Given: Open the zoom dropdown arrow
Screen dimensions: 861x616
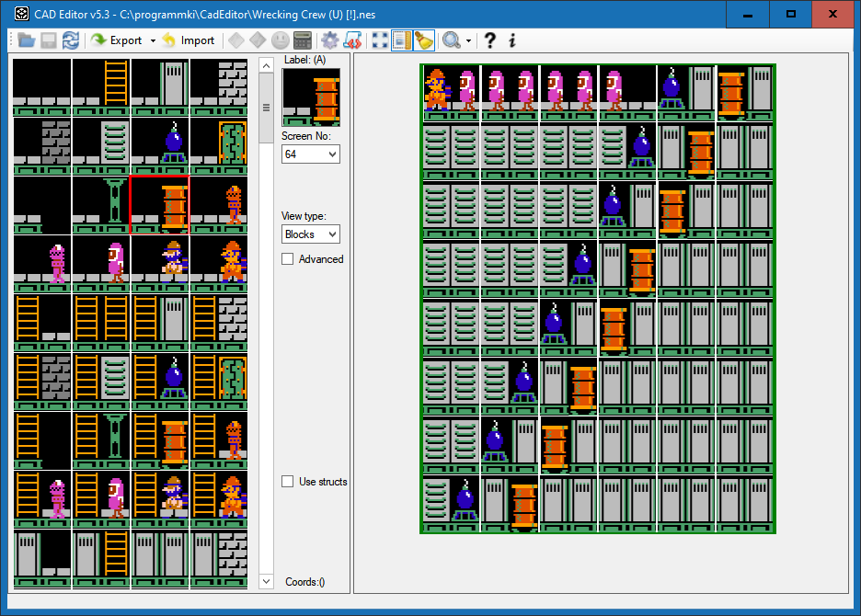Looking at the screenshot, I should tap(468, 40).
